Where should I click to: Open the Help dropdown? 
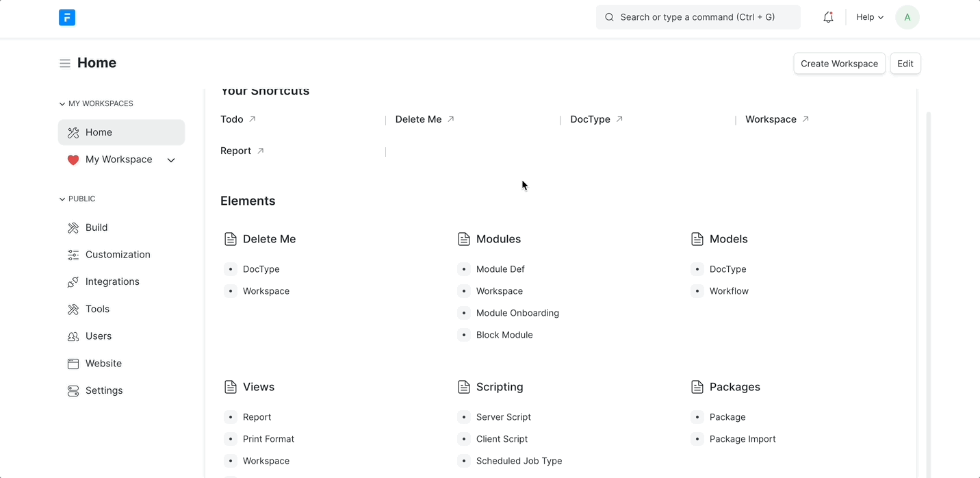870,17
